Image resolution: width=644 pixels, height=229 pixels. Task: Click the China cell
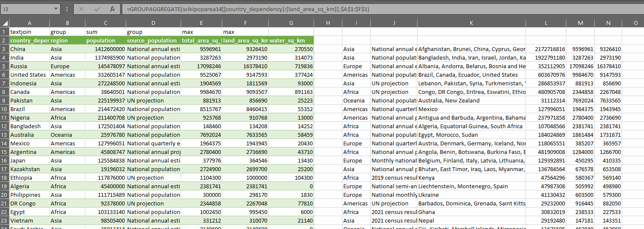tap(29, 49)
